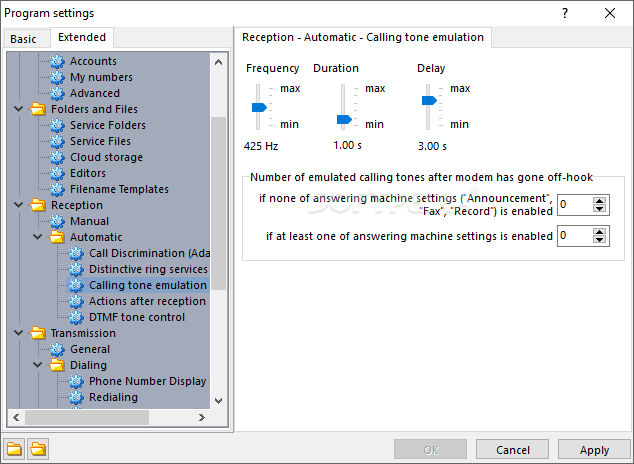Click the gear icon beside Distinctive ring services

point(76,269)
